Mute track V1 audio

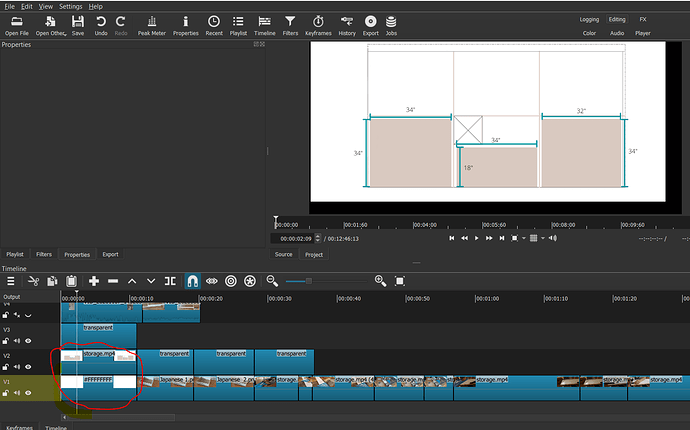tap(17, 393)
